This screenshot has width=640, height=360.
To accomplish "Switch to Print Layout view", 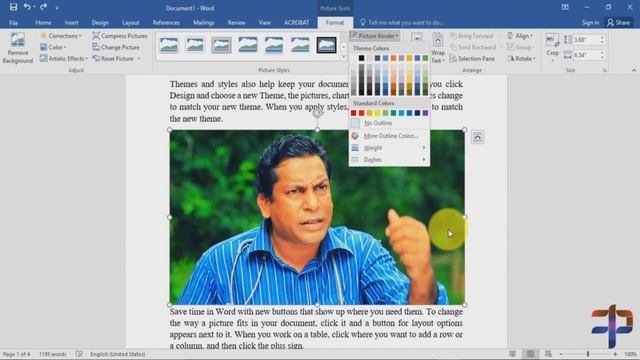I will click(530, 354).
